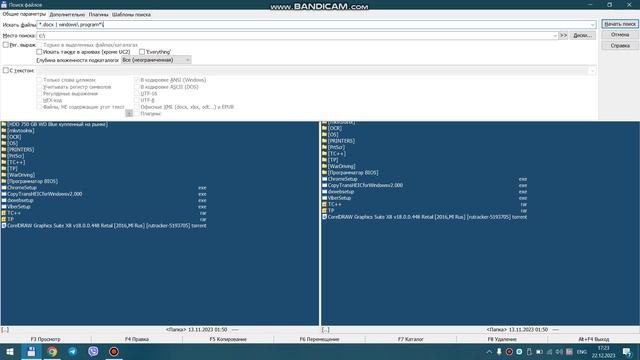Select CorelDRAW torrent file icon in left panel

(4, 226)
